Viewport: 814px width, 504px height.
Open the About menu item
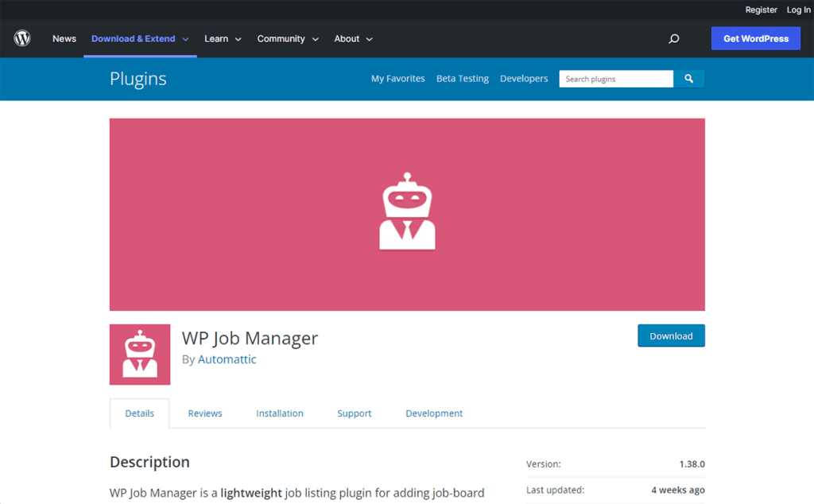pyautogui.click(x=347, y=39)
